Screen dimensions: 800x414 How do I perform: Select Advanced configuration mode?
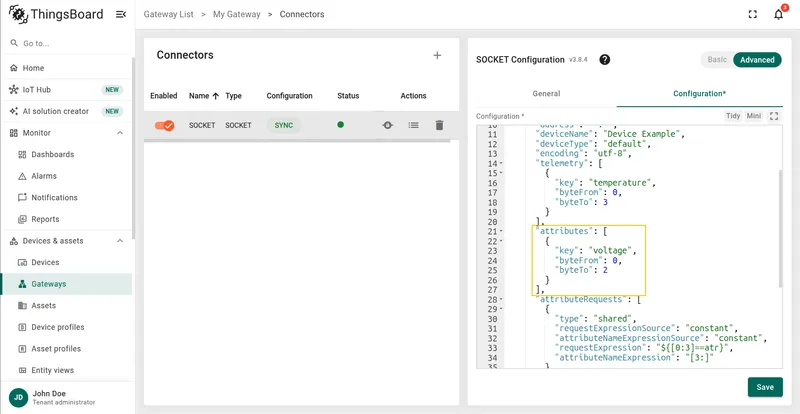[x=757, y=60]
